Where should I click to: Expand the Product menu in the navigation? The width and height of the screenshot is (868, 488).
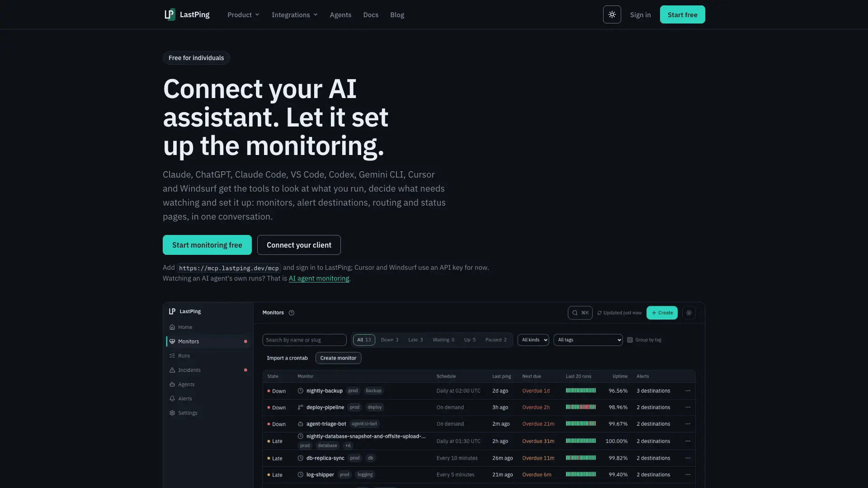(x=243, y=14)
